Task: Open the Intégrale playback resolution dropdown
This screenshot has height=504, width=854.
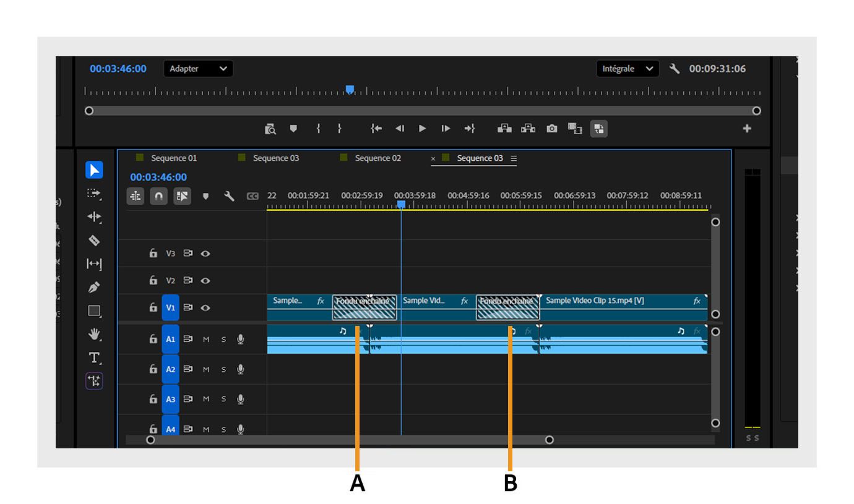Action: pos(627,69)
